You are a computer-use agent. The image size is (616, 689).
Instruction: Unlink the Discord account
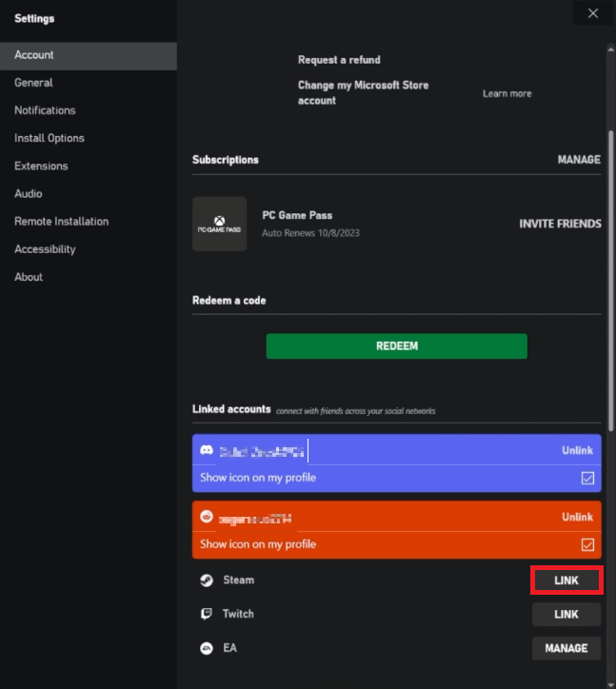pyautogui.click(x=577, y=450)
